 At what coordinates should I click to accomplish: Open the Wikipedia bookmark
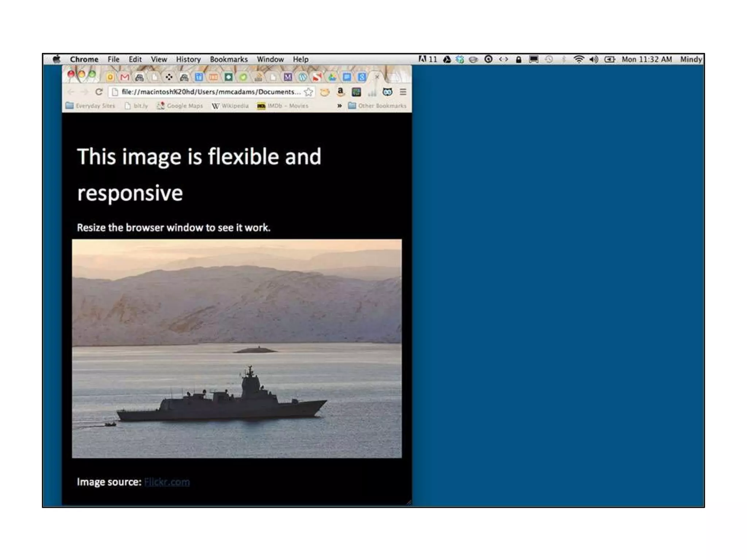(x=230, y=106)
